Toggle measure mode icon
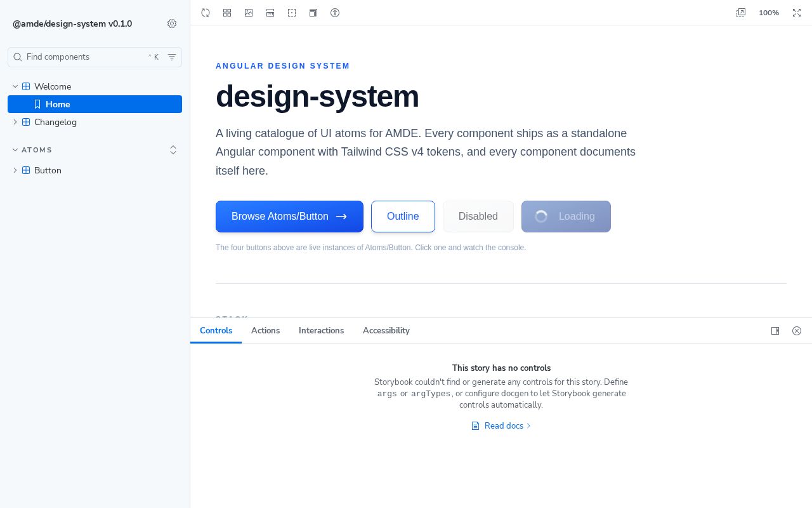 tap(270, 13)
